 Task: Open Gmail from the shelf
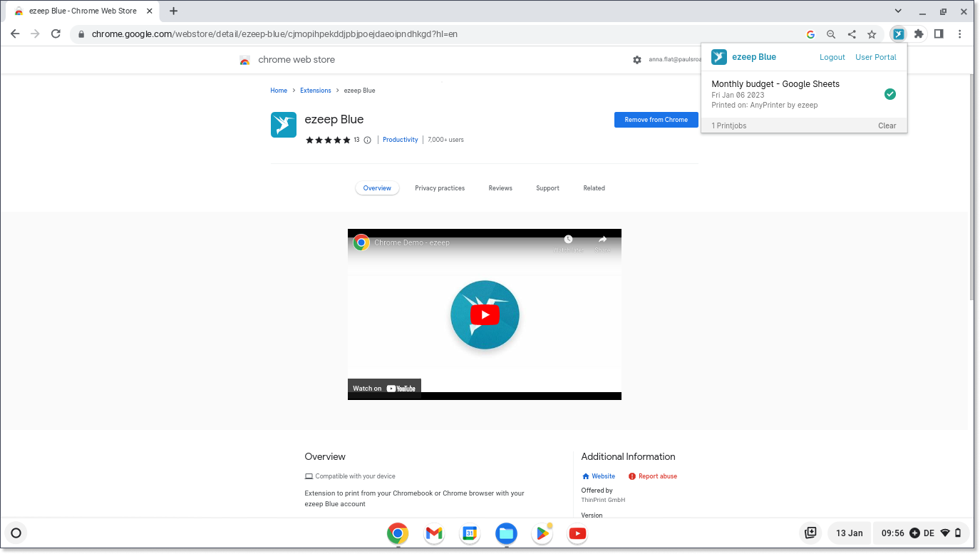click(x=434, y=533)
